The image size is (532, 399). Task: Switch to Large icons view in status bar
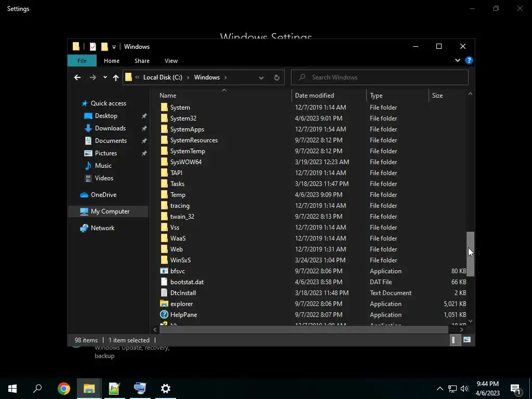coord(467,340)
